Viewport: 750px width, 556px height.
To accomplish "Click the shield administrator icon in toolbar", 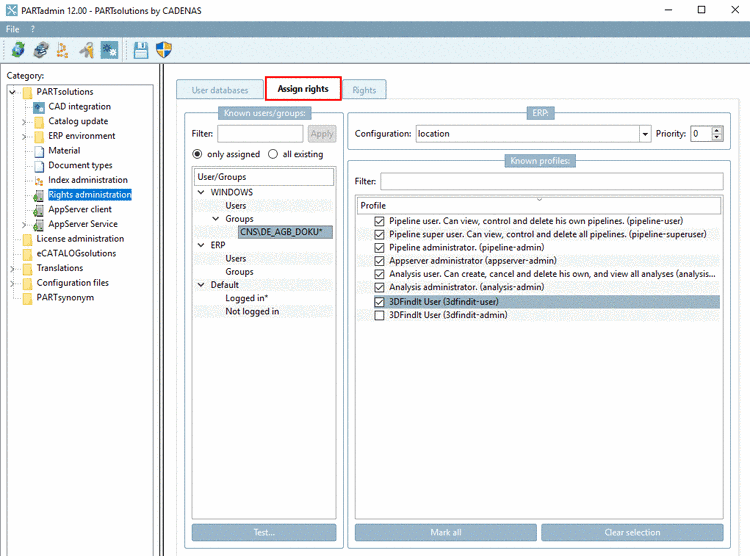I will click(164, 49).
